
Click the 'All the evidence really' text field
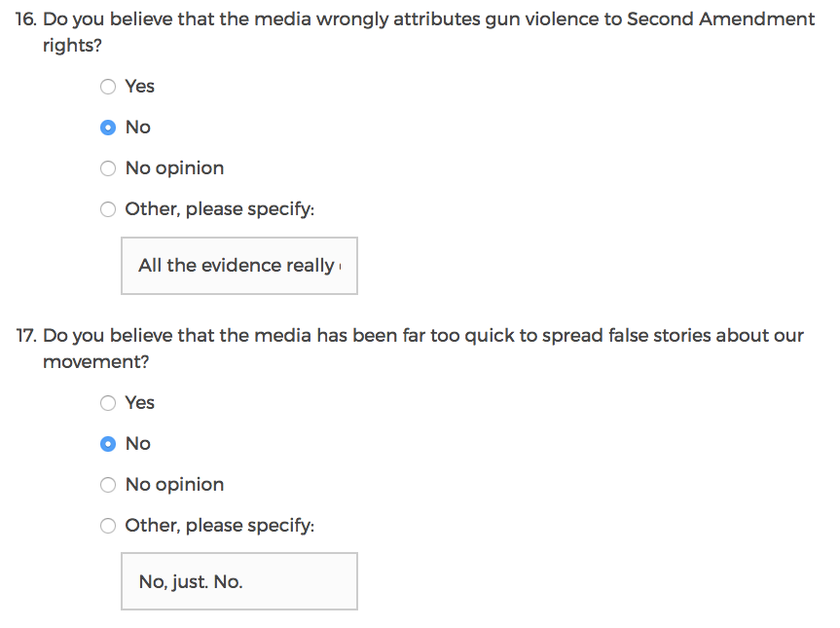coord(239,266)
